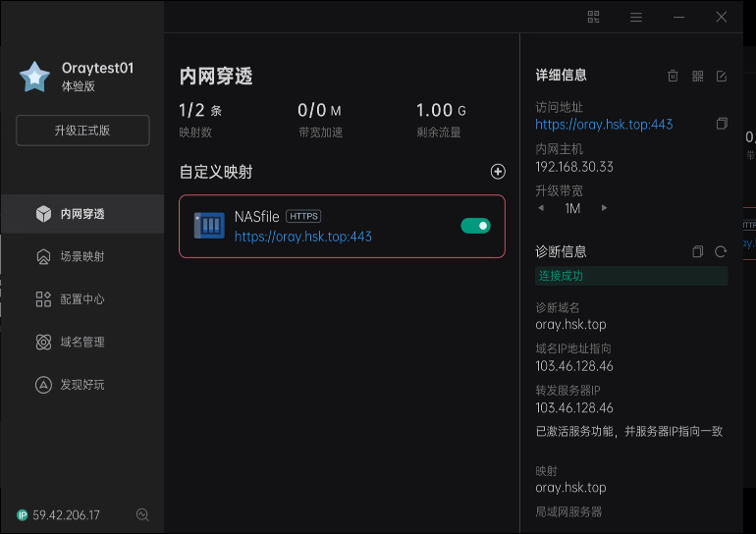
Task: Click the 升级正式版 upgrade button
Action: [x=82, y=131]
